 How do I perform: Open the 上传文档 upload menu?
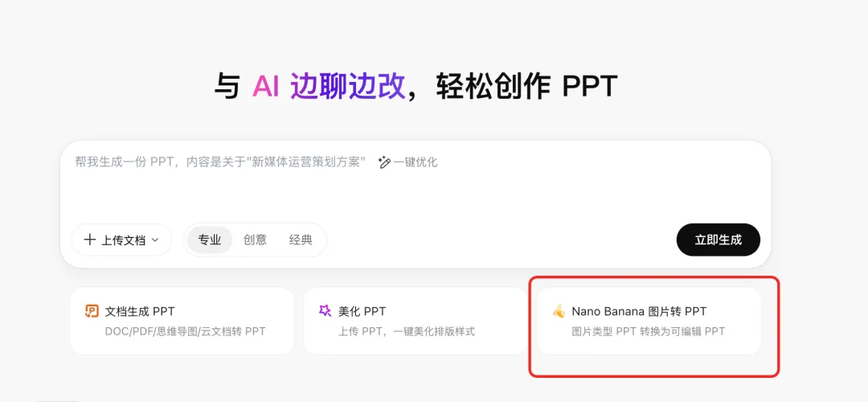(x=122, y=240)
